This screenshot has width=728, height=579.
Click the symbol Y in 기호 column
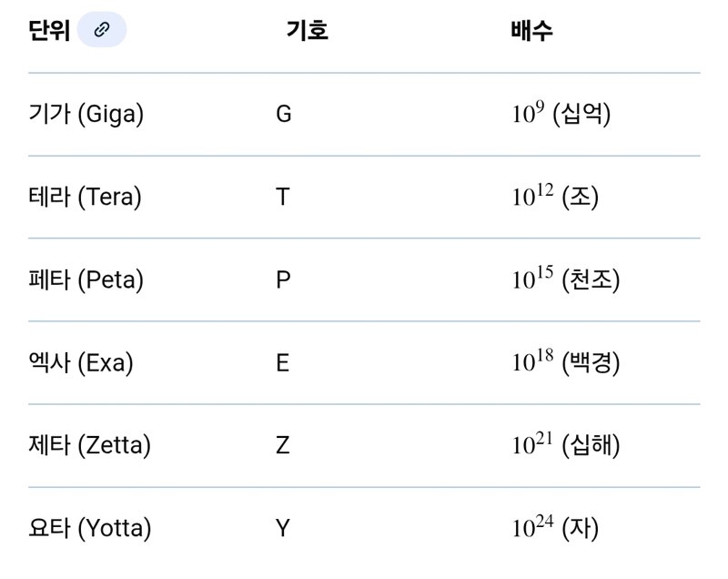tap(282, 528)
